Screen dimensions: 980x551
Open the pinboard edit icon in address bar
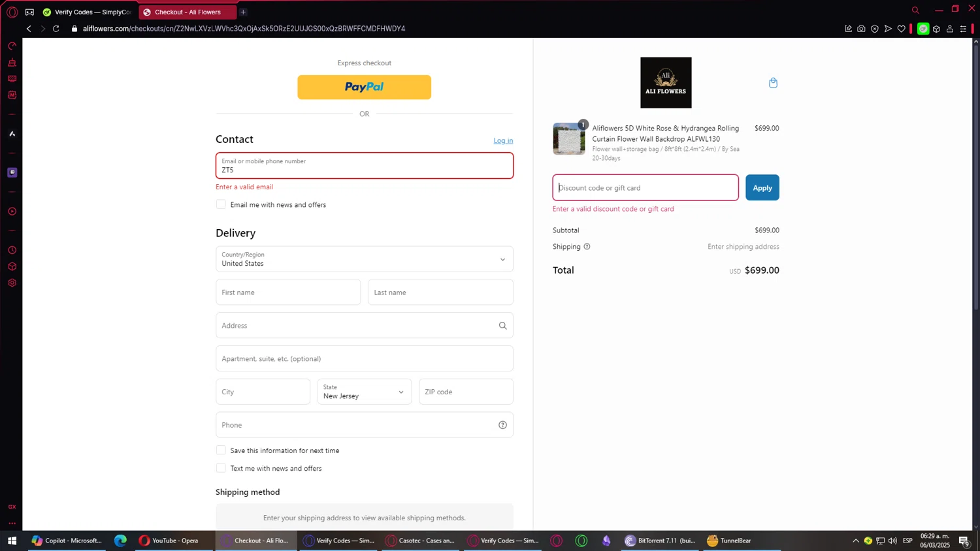pos(848,29)
